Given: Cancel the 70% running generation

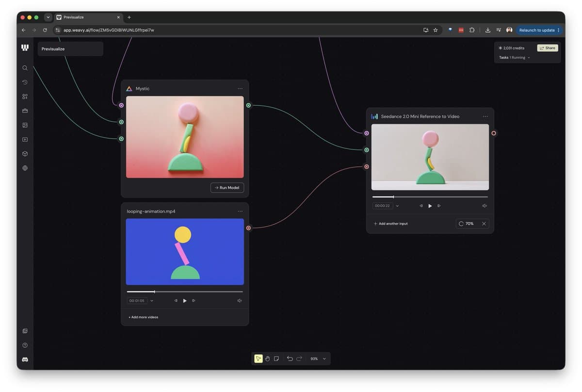Looking at the screenshot, I should (484, 224).
